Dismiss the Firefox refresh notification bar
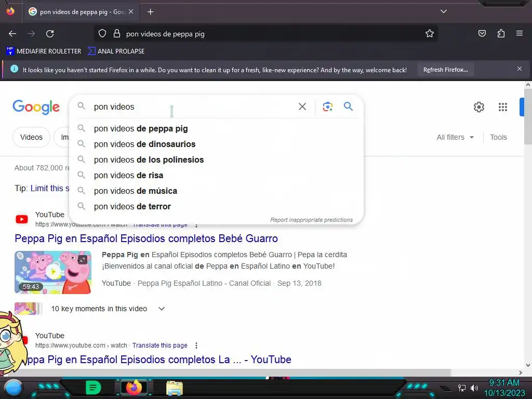Screen dimensions: 532x399 [520, 69]
